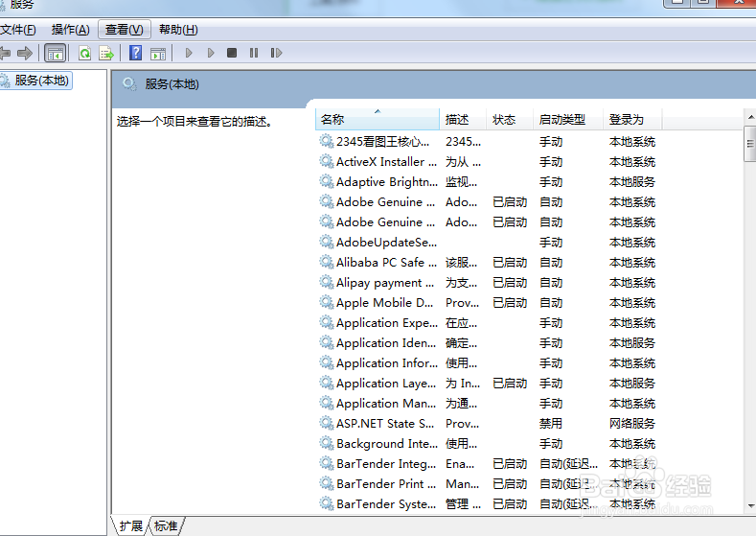Select the Alipay payment service
The image size is (756, 536).
tap(487, 282)
